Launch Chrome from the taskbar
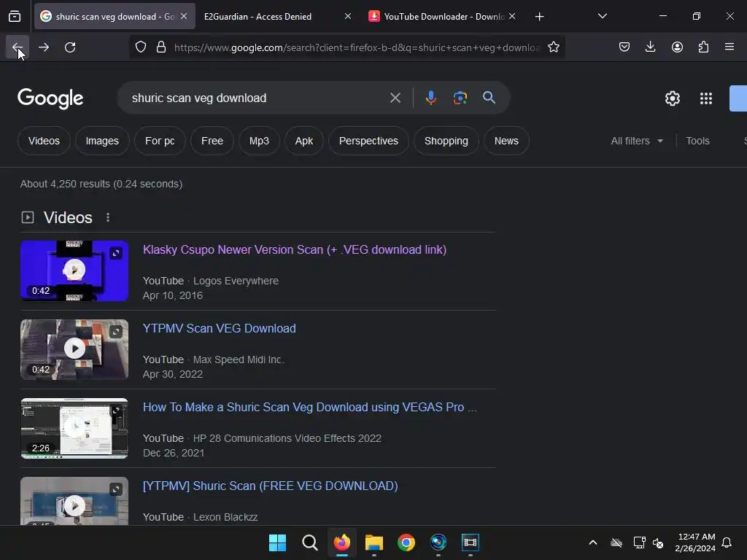Viewport: 747px width, 560px height. pos(406,542)
